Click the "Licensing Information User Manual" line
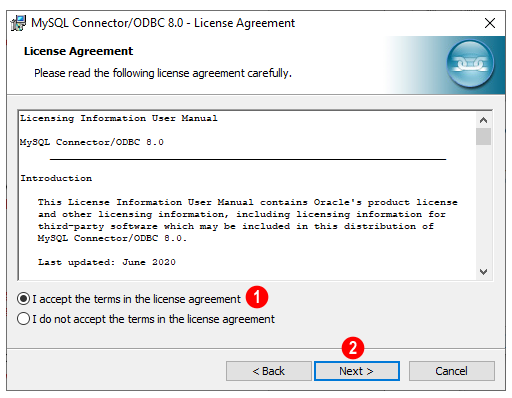 coord(119,118)
